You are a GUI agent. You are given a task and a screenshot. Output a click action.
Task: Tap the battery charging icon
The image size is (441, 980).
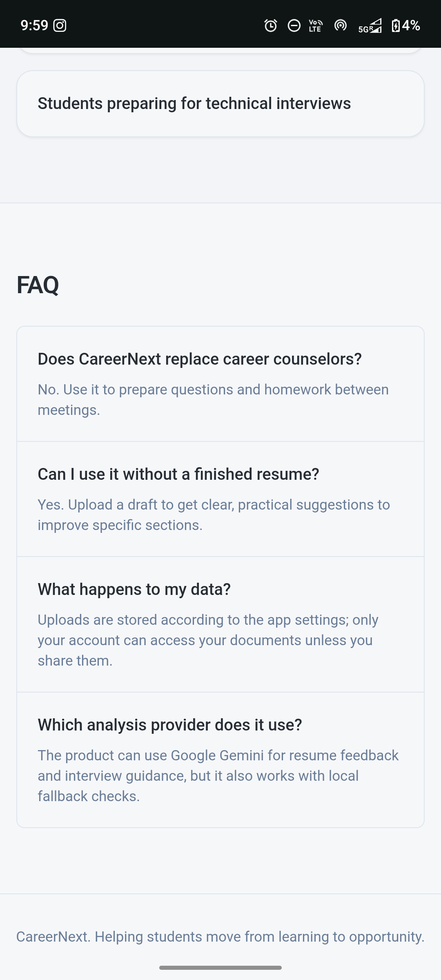pyautogui.click(x=396, y=26)
